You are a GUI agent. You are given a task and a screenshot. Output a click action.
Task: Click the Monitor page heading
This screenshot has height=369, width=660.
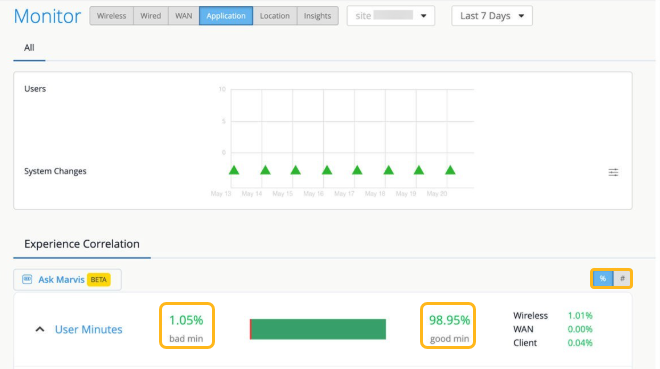(47, 16)
